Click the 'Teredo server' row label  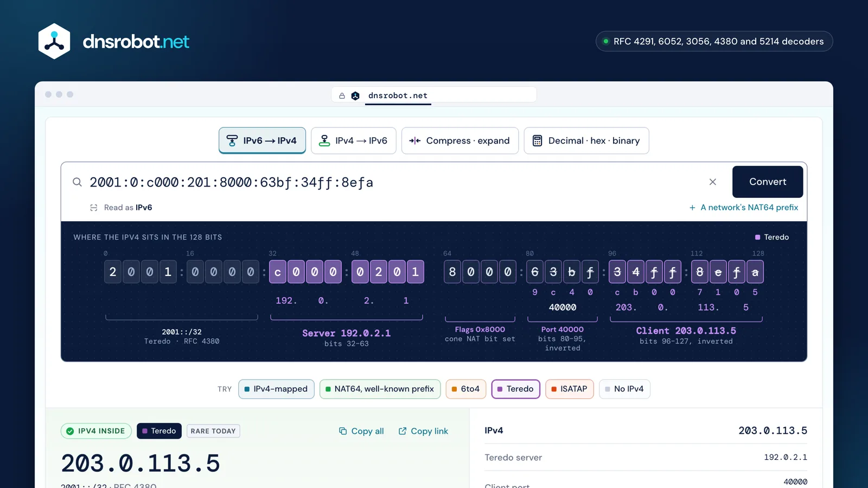click(x=513, y=457)
